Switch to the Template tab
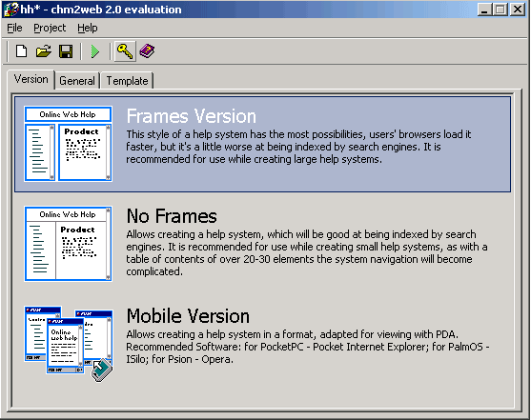531x420 pixels. point(127,81)
